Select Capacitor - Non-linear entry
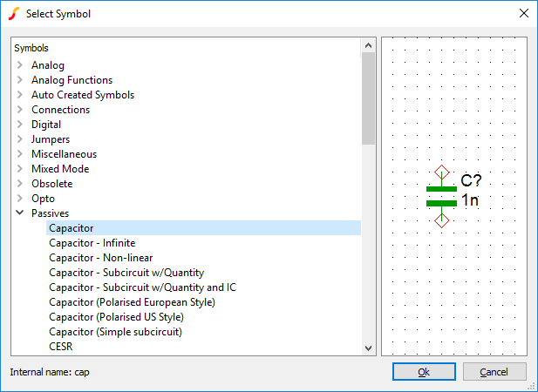Screen dimensions: 538x392 101,258
